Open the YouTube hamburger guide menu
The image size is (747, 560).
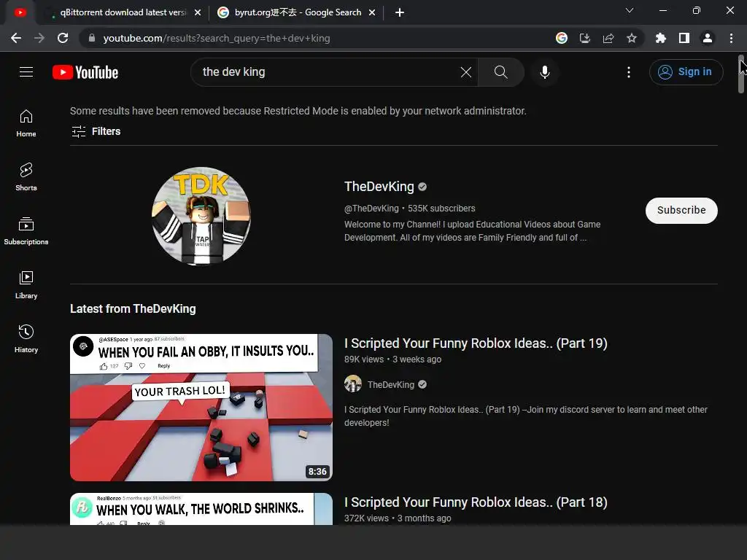click(26, 72)
